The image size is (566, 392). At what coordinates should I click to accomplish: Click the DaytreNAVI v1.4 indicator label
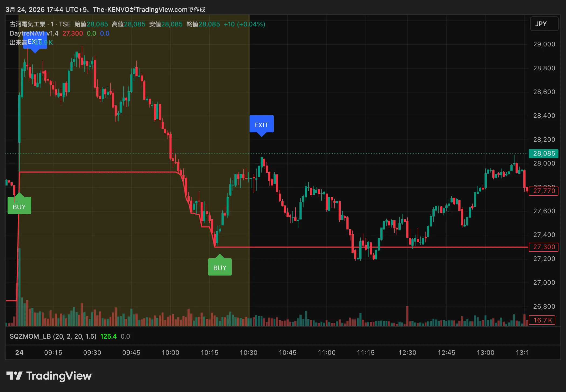point(34,33)
